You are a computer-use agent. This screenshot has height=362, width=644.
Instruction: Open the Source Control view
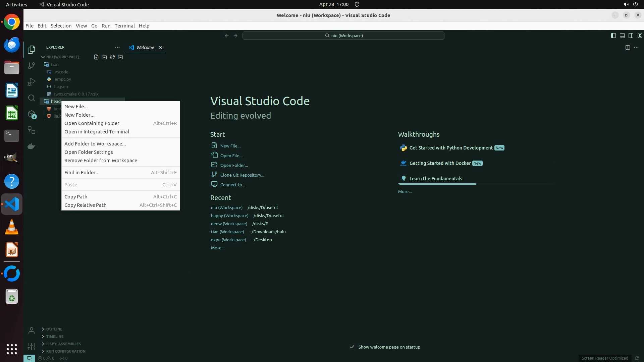[x=32, y=66]
